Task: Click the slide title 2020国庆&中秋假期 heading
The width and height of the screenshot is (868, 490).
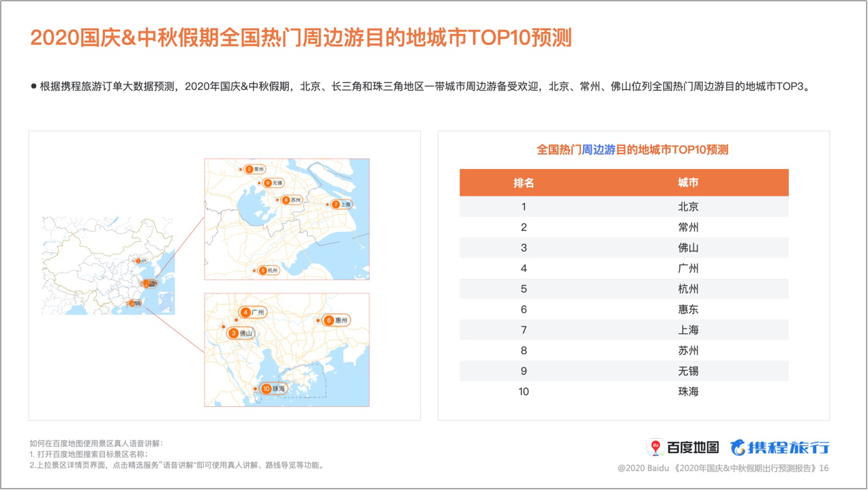Action: [301, 37]
